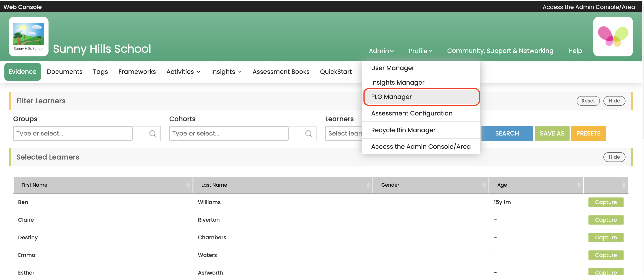This screenshot has width=644, height=275.
Task: Expand the Admin dropdown menu
Action: (x=381, y=51)
